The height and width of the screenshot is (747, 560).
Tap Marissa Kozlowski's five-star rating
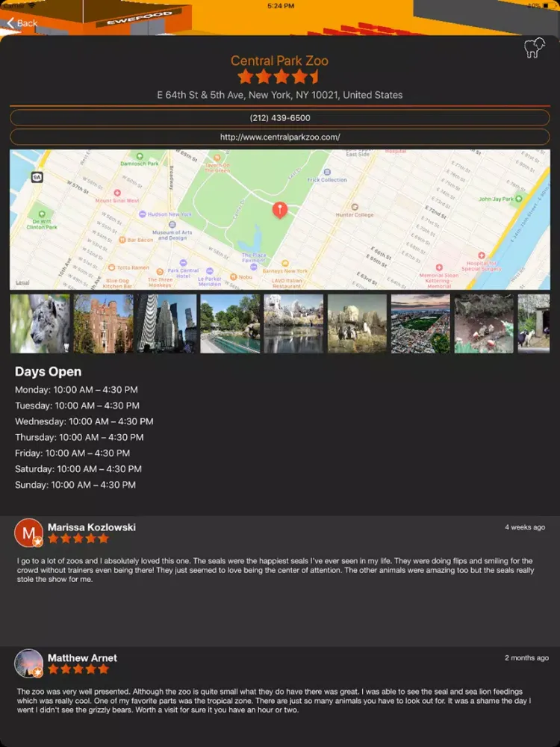78,539
